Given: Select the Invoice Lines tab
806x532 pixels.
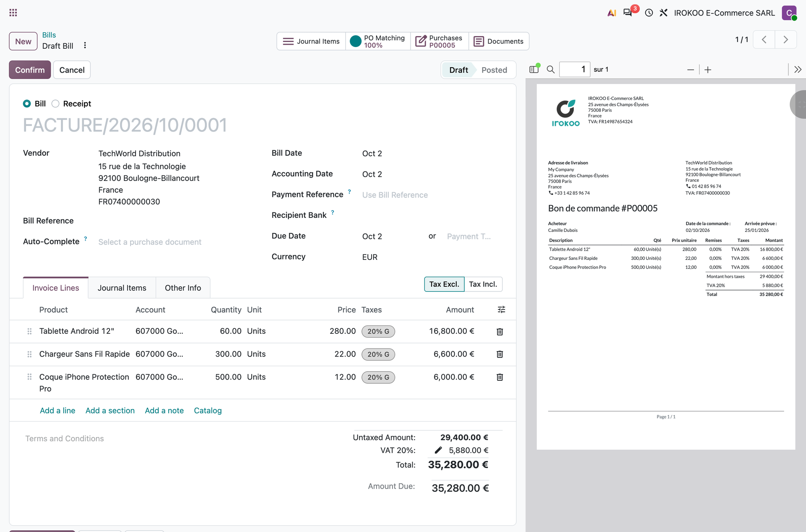Looking at the screenshot, I should [55, 288].
